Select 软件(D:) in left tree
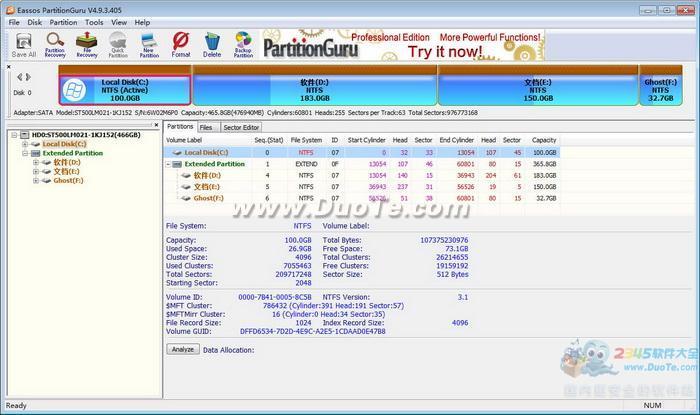Viewport: 700px width, 415px height. [67, 162]
